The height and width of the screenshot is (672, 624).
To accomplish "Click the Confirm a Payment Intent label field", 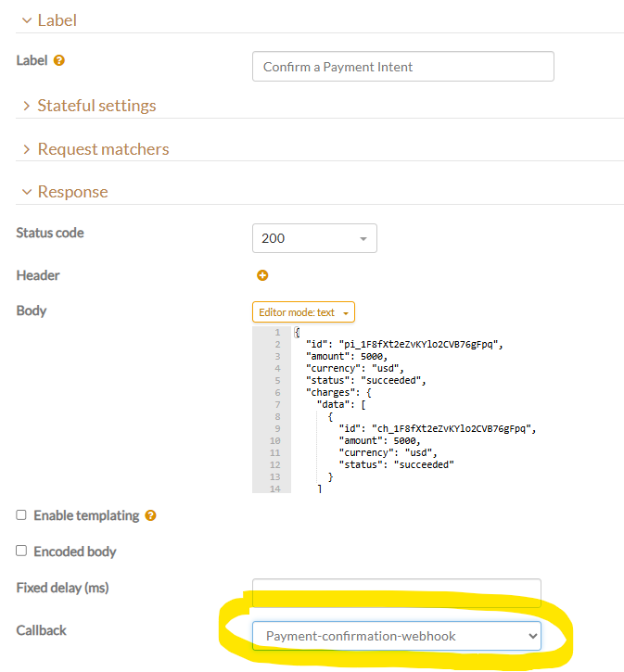I will (402, 67).
